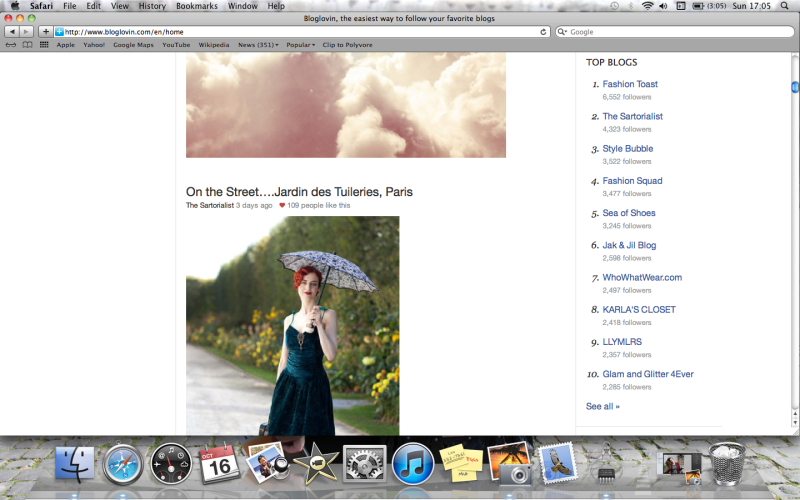Reload the page with the refresh icon
The height and width of the screenshot is (500, 800).
tap(543, 32)
